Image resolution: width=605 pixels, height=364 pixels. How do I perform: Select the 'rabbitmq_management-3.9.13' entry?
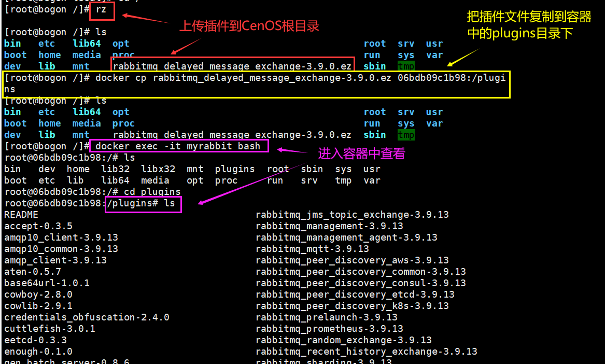point(330,226)
